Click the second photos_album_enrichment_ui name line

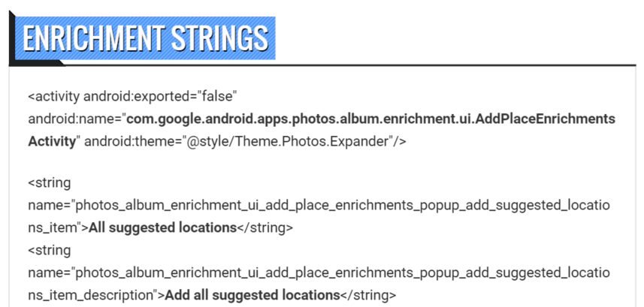tap(319, 270)
